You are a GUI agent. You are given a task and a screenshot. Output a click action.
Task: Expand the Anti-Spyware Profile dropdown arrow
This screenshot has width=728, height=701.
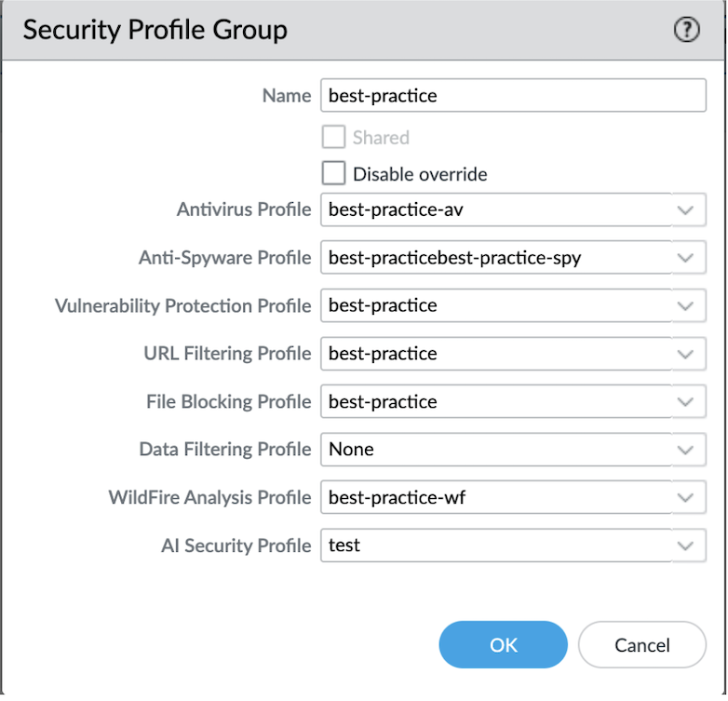coord(686,258)
